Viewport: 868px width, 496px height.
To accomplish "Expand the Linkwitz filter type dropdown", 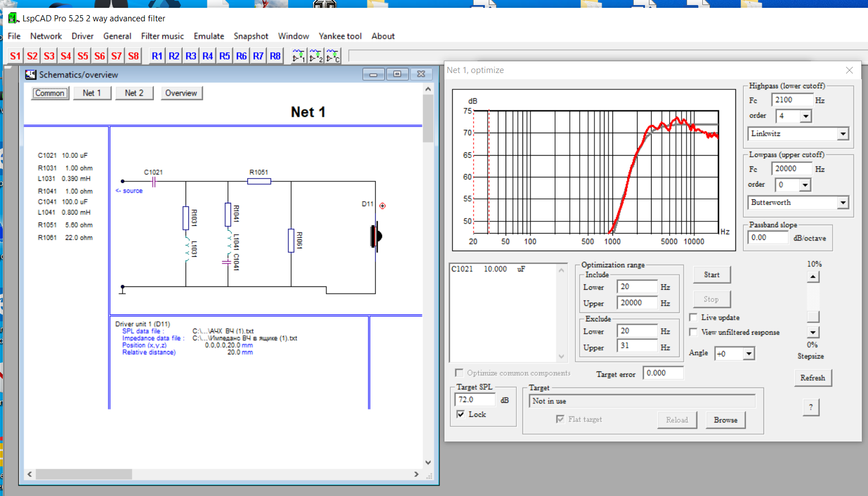I will [843, 134].
